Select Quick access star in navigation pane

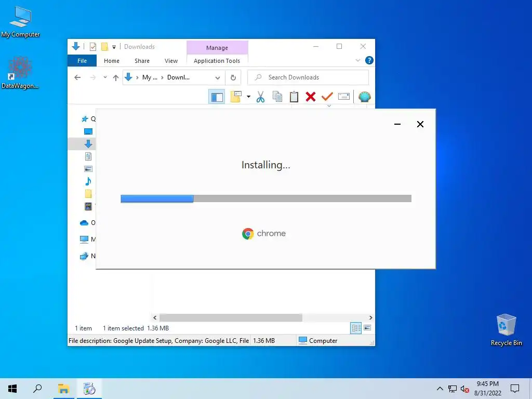coord(85,119)
